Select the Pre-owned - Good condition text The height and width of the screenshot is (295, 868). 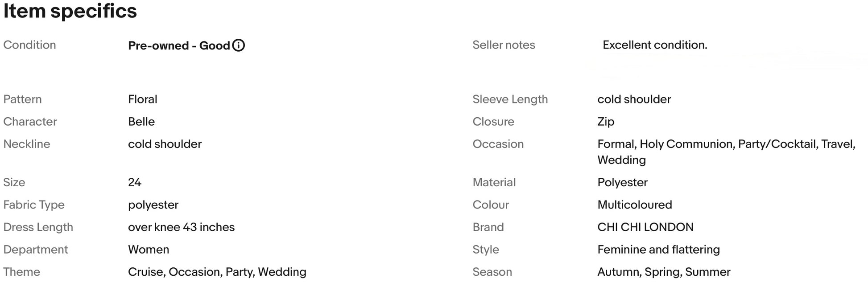[x=179, y=45]
